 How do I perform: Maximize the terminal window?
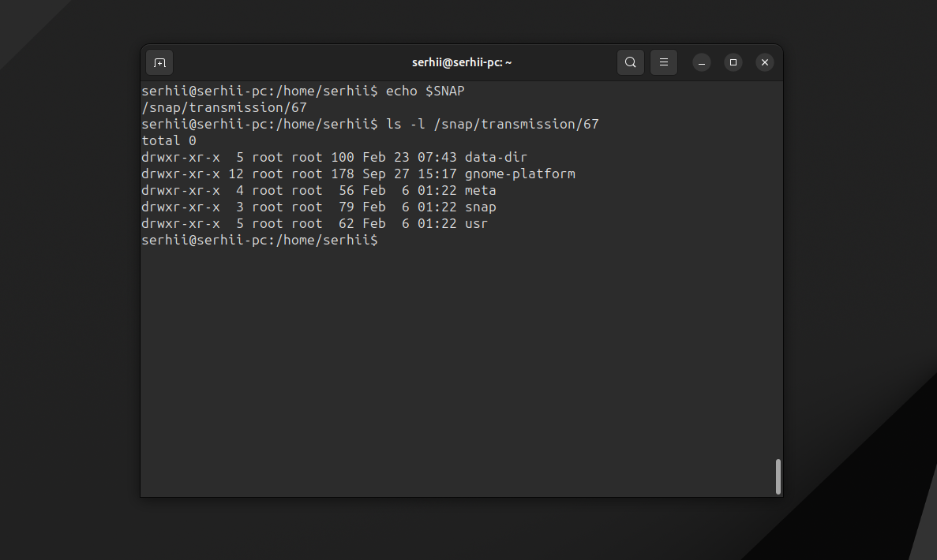tap(733, 62)
